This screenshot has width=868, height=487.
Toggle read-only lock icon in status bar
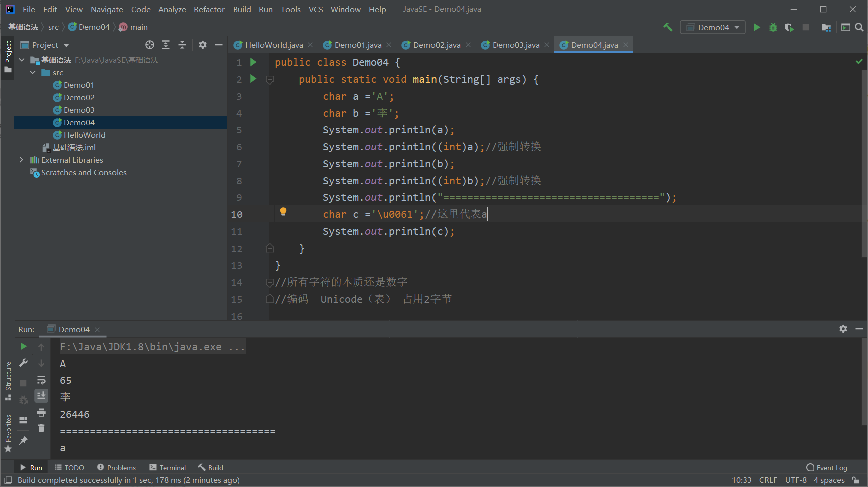tap(856, 480)
